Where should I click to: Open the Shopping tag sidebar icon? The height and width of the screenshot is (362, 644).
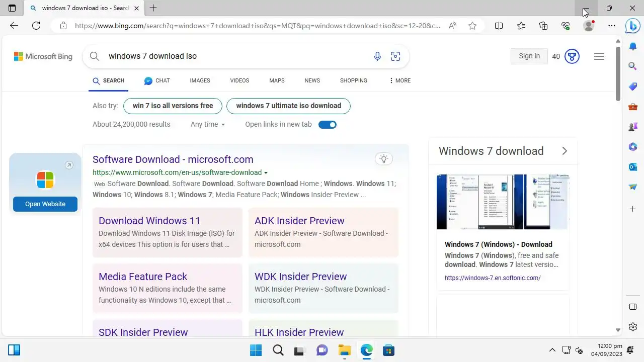click(x=633, y=86)
